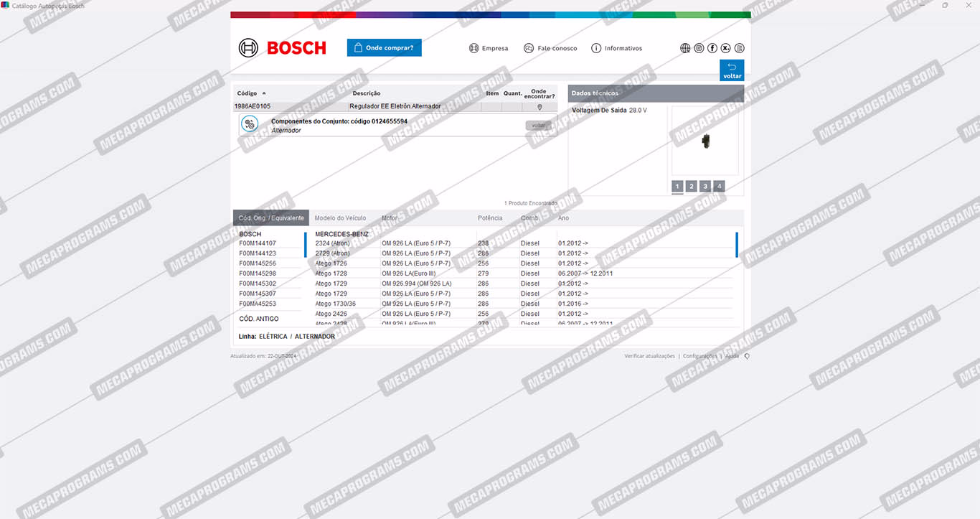
Task: Click the regulator product thumbnail image
Action: click(x=706, y=141)
